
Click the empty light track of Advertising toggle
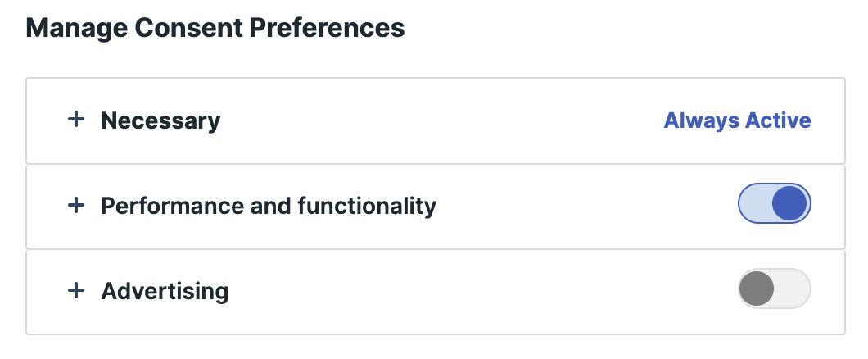(x=793, y=289)
